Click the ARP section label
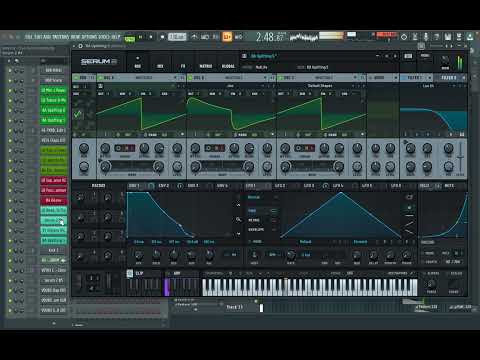The height and width of the screenshot is (360, 480). point(177,273)
